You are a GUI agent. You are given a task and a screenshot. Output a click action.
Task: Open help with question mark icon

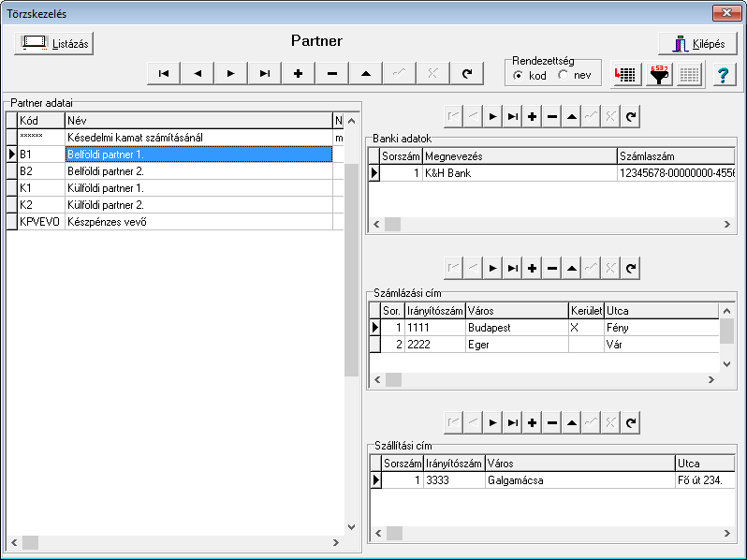click(724, 74)
